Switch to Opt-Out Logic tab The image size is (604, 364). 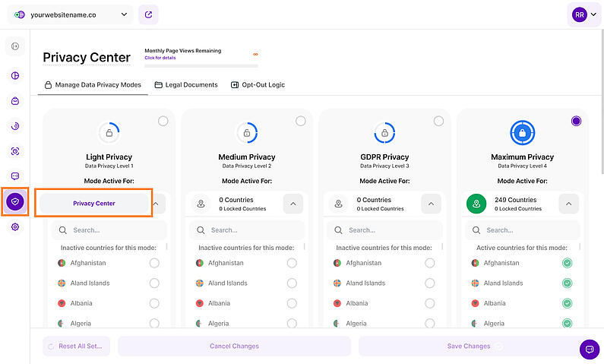258,85
